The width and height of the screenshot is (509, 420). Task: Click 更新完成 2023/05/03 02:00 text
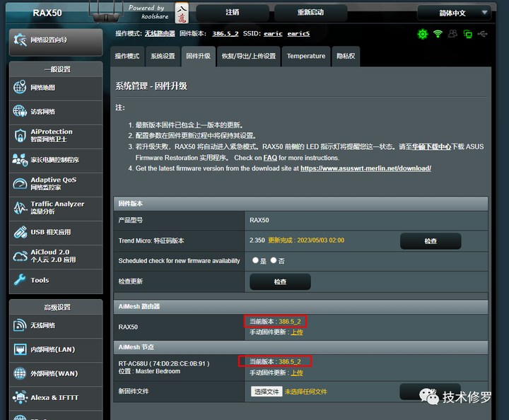[306, 240]
